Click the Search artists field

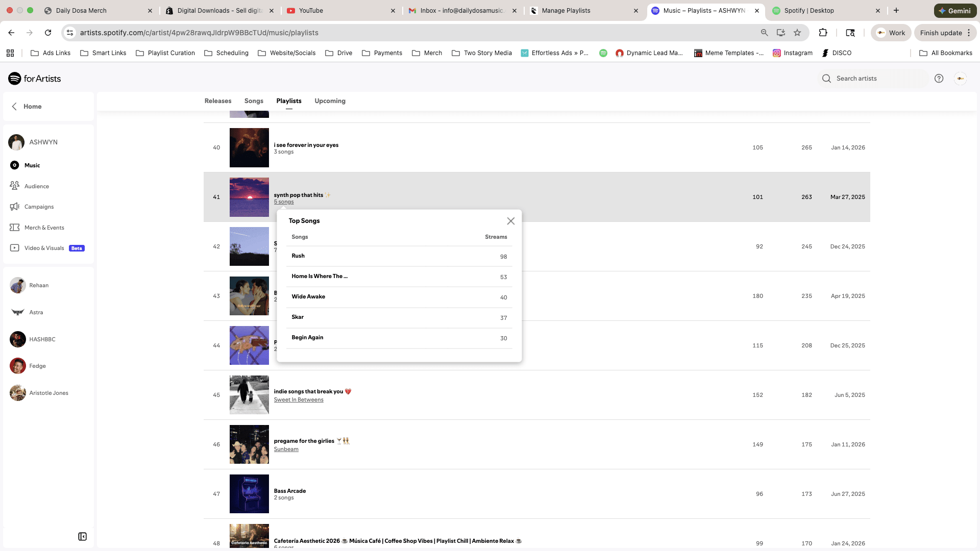[873, 79]
